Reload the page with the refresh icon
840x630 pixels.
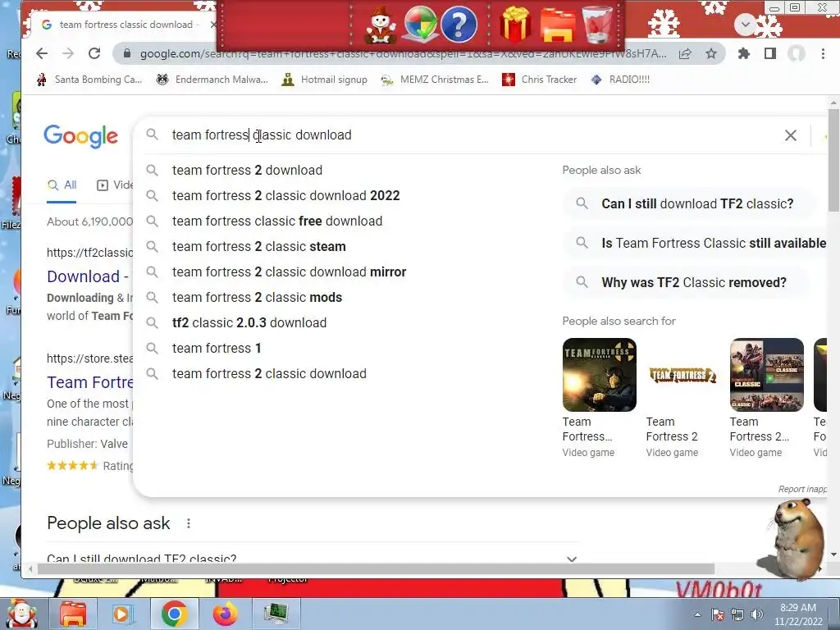click(x=94, y=53)
